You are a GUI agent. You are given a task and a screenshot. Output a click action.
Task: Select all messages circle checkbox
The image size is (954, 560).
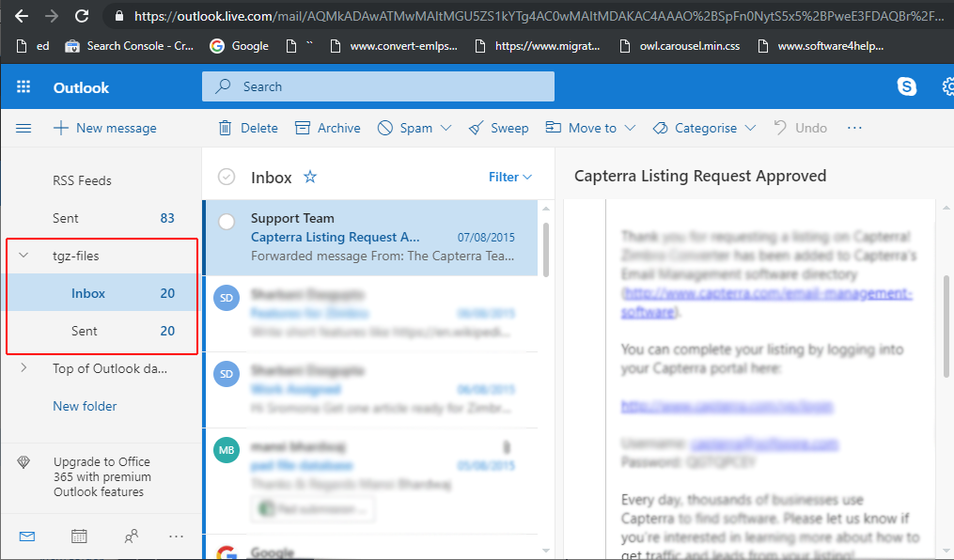227,177
